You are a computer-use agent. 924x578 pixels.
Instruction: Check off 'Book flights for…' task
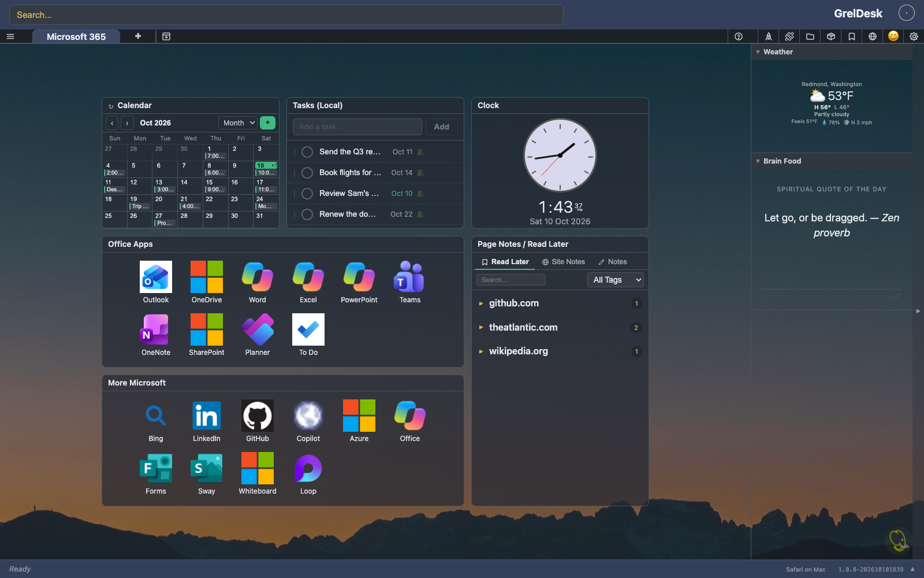coord(307,173)
